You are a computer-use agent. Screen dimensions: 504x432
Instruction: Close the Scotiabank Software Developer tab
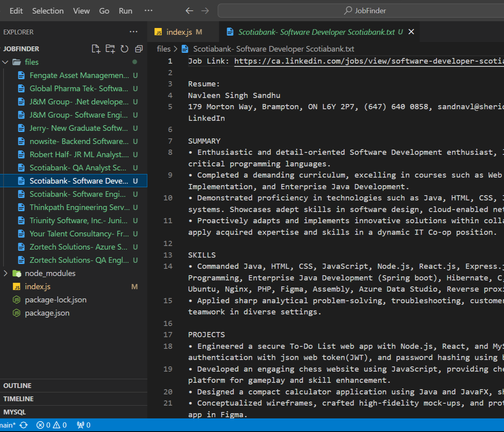pyautogui.click(x=411, y=32)
